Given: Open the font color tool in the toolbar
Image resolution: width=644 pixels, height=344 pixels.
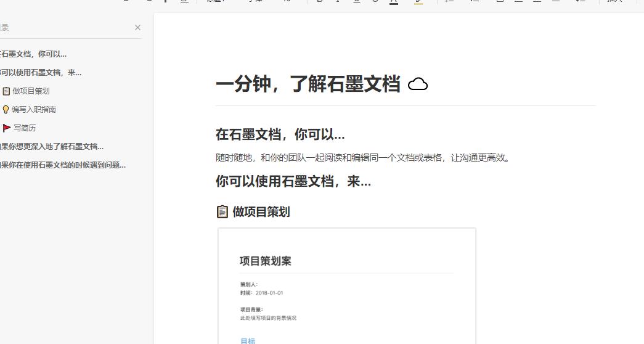Looking at the screenshot, I should pos(394,2).
